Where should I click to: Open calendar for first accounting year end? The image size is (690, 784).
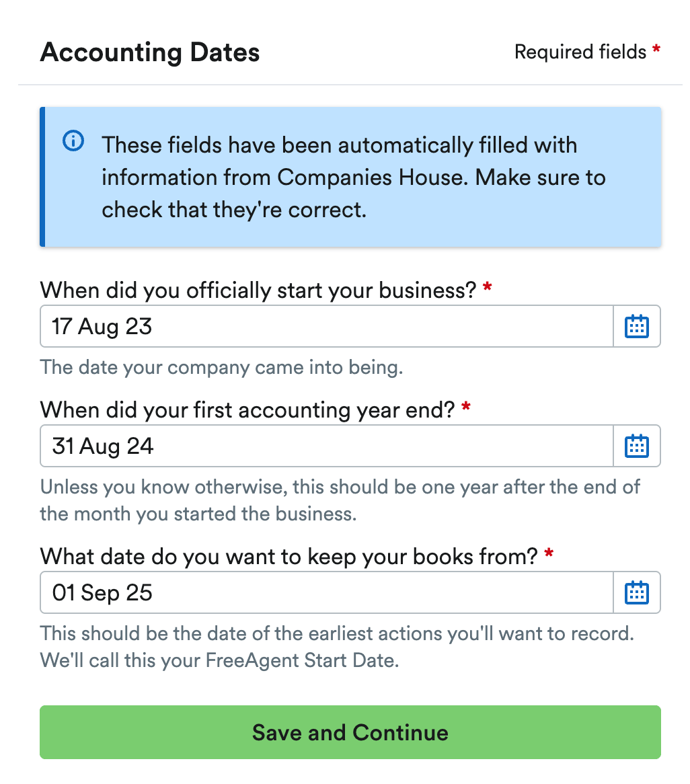[x=636, y=446]
